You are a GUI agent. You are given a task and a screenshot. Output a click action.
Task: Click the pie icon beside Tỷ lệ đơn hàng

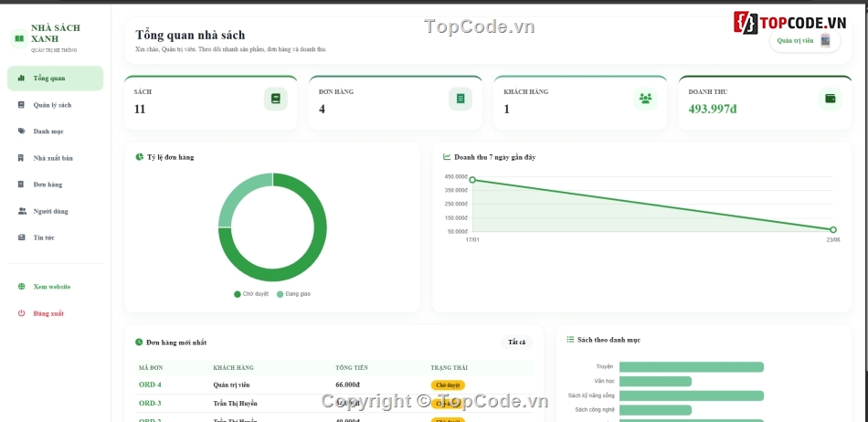click(x=140, y=157)
